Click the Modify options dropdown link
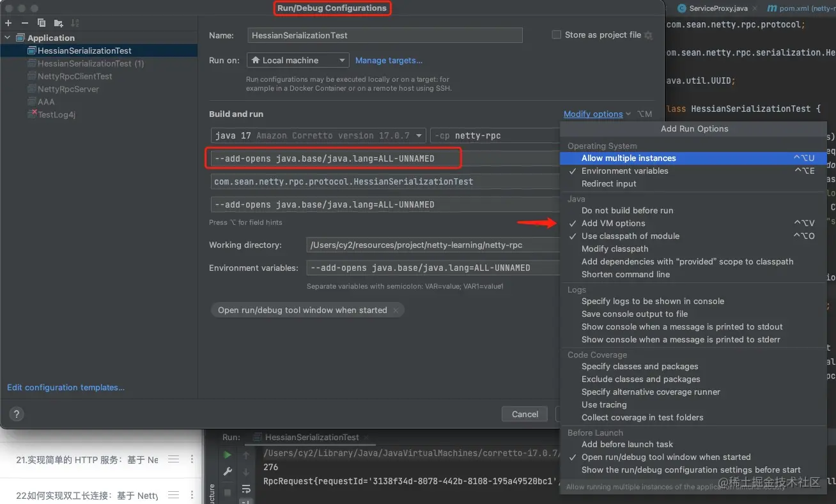This screenshot has width=836, height=504. (598, 114)
